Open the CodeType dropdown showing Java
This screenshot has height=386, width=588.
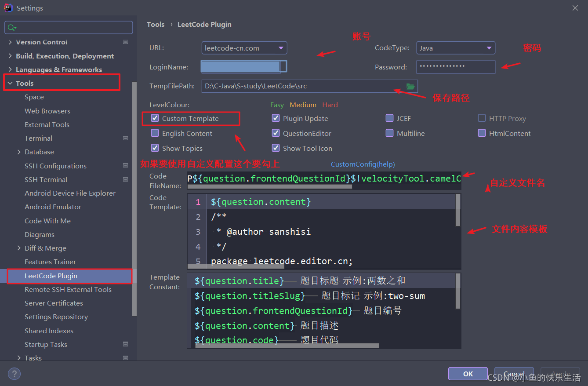[456, 48]
